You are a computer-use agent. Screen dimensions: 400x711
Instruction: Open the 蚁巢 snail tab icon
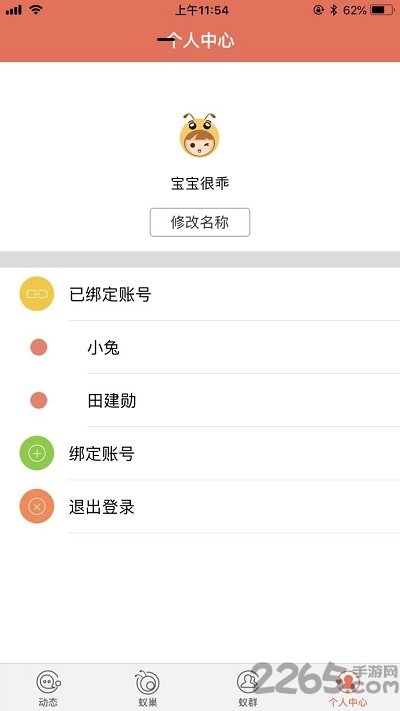click(148, 682)
